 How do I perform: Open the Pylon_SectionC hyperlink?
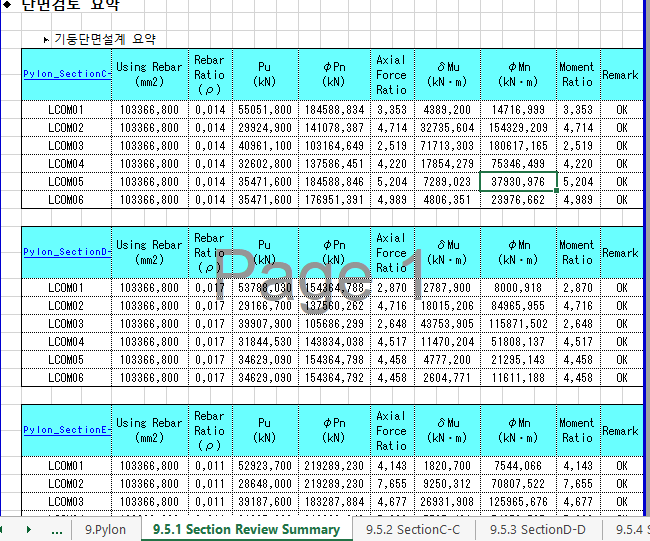[66, 74]
